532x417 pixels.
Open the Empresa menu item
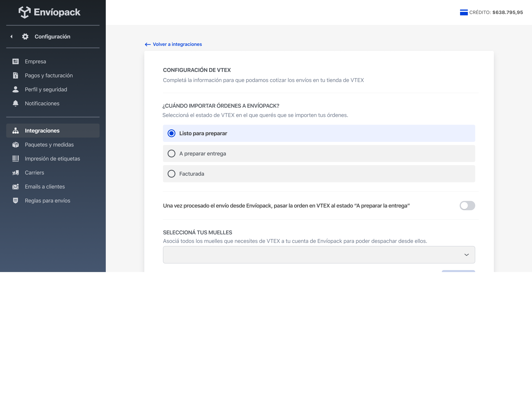53,62
